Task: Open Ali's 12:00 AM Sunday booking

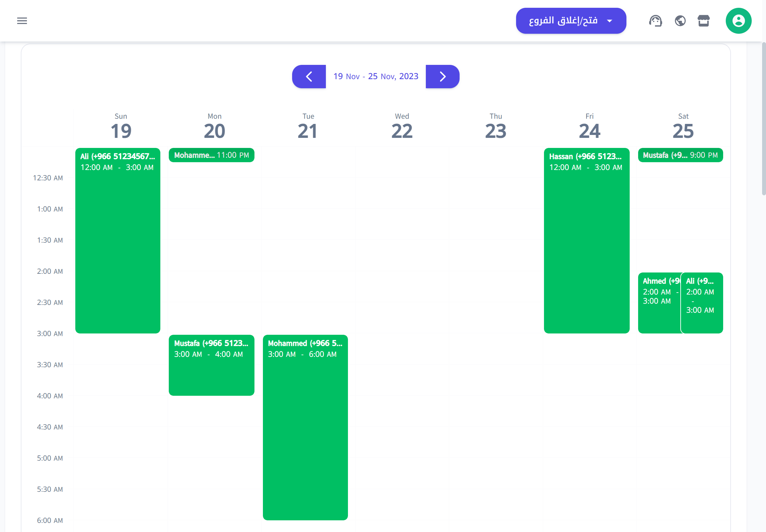Action: (118, 240)
